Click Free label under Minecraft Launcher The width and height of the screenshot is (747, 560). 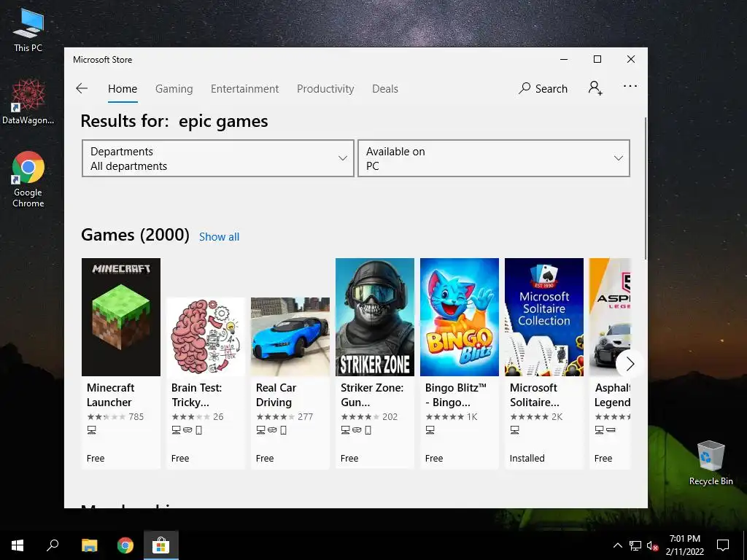[x=96, y=458]
